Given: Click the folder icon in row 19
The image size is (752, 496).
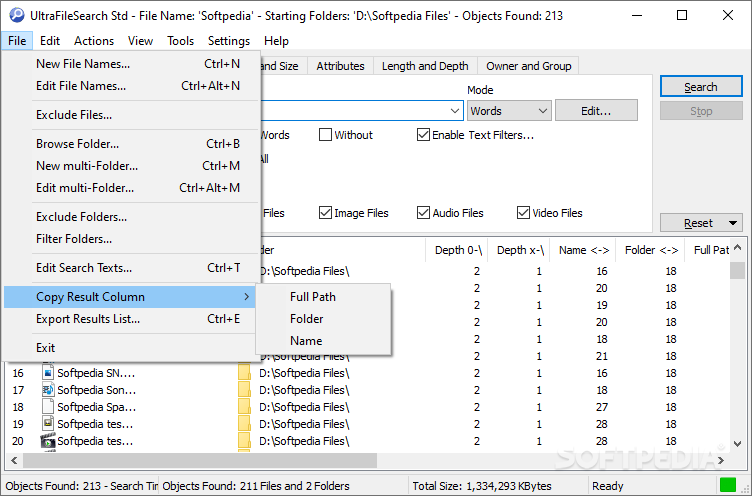Looking at the screenshot, I should [245, 424].
